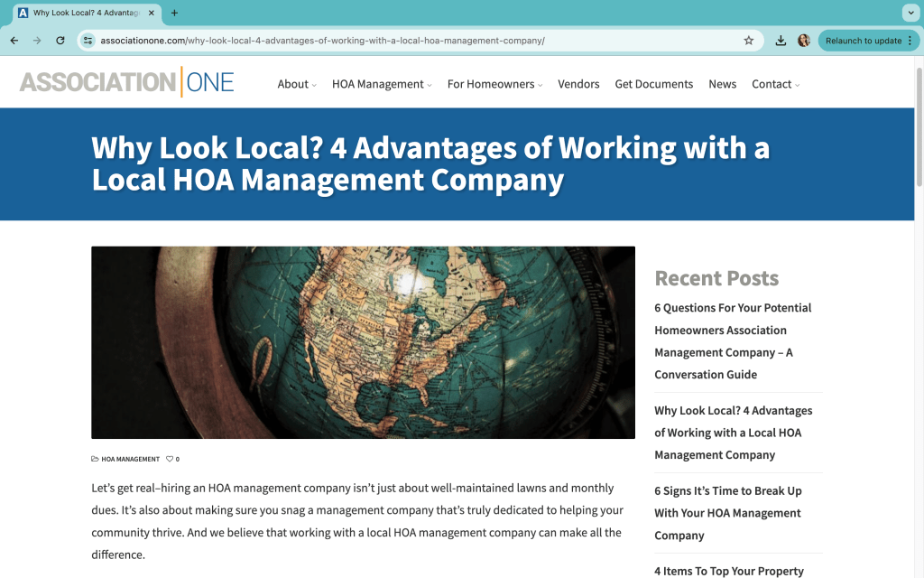Navigate to the News menu item

pos(722,84)
